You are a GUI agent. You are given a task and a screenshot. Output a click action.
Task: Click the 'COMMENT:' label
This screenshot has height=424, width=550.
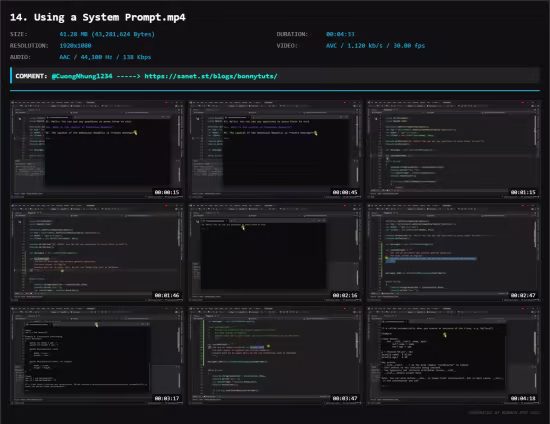click(31, 76)
